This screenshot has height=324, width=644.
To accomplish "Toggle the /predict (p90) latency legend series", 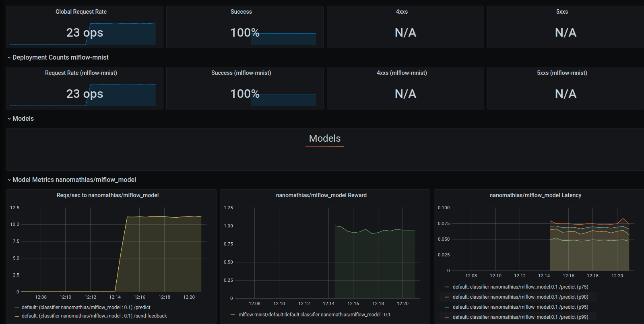I will click(520, 297).
